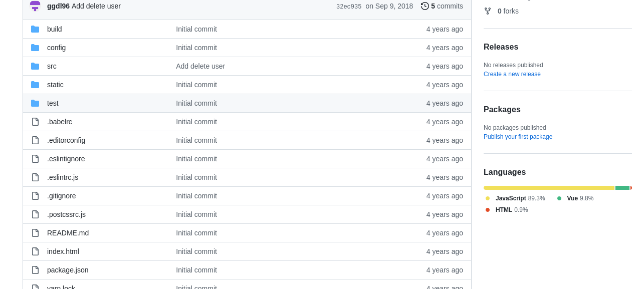Click the README.md file icon
This screenshot has width=644, height=289.
35,233
